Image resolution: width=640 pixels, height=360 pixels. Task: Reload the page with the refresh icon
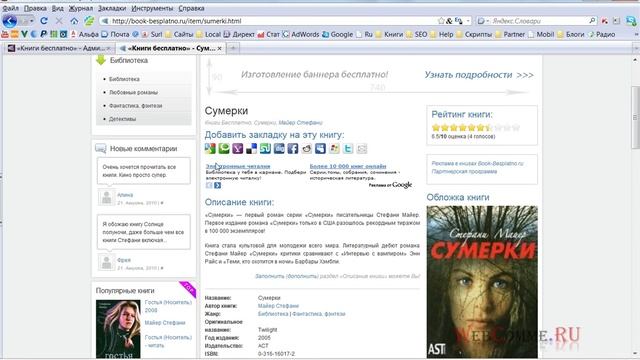click(x=44, y=20)
